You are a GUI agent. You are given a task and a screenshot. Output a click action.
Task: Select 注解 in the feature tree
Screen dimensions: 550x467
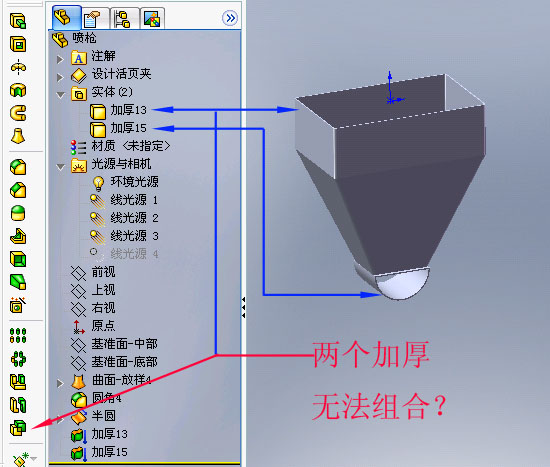point(93,57)
